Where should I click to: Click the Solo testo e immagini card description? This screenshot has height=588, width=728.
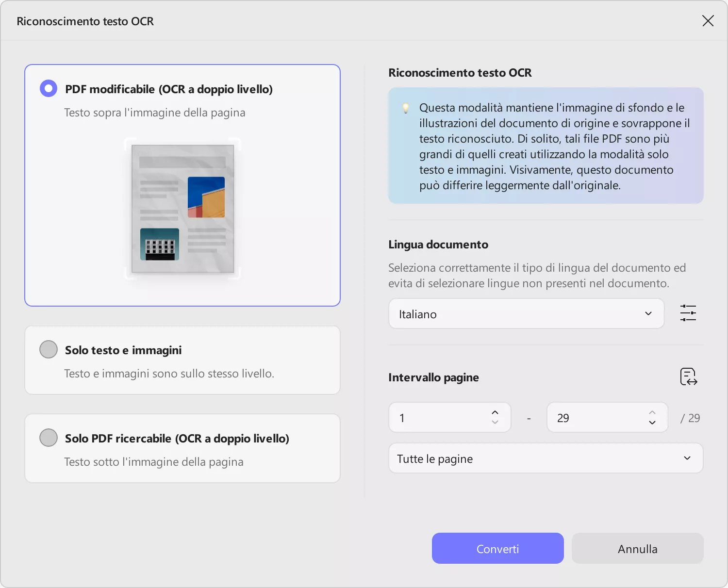tap(169, 374)
